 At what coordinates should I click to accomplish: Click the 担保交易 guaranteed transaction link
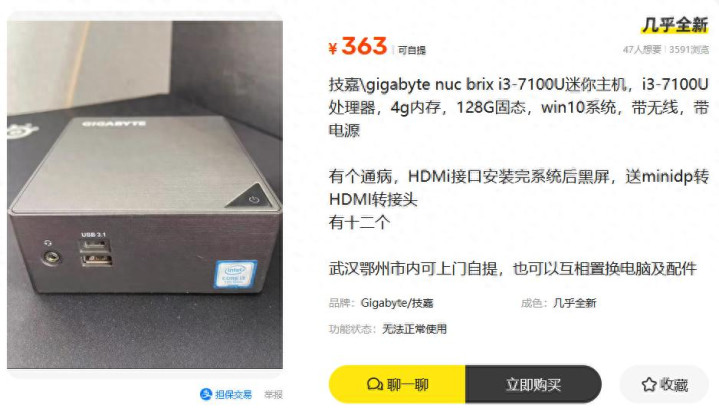[x=226, y=394]
